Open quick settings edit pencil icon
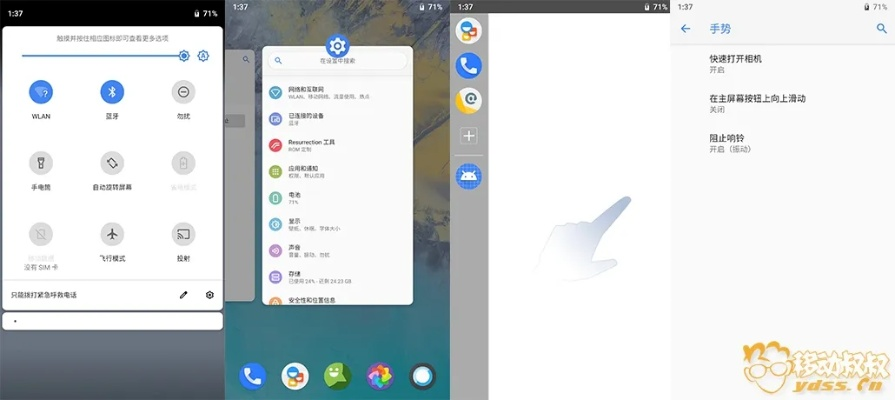 (183, 295)
